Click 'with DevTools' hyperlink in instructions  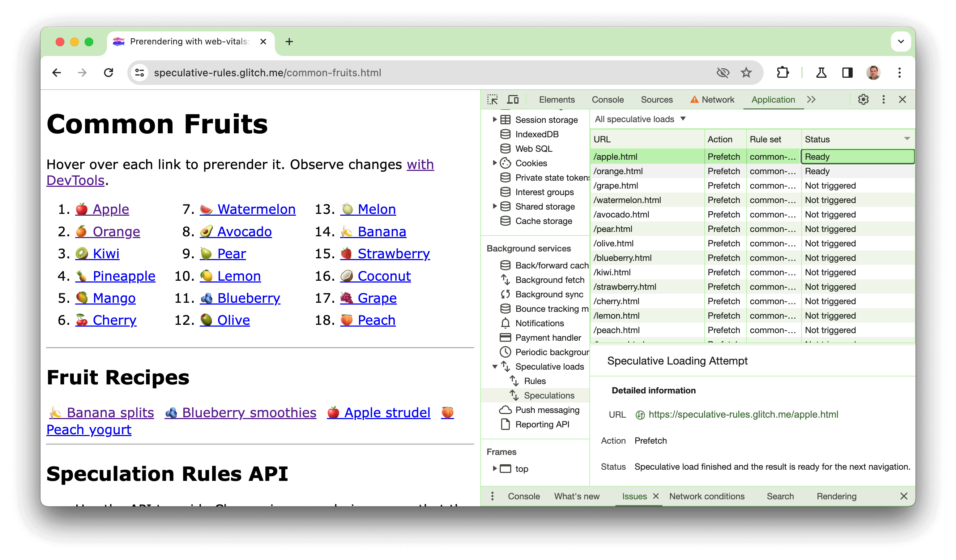point(239,172)
